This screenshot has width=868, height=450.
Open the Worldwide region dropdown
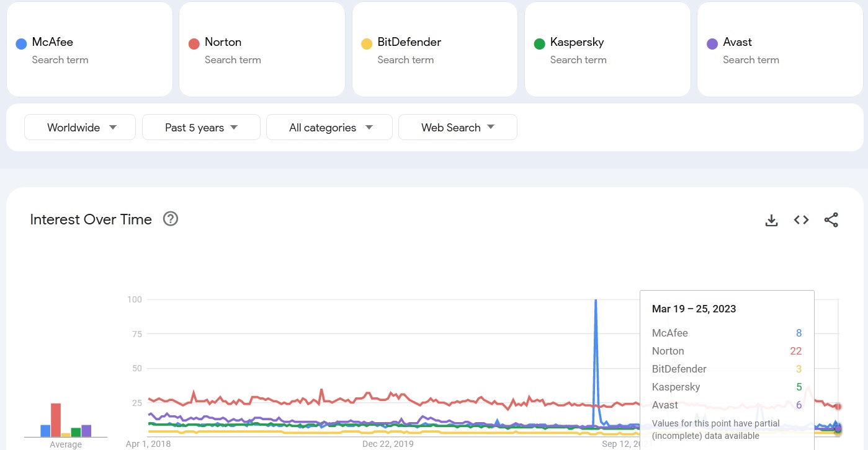[80, 127]
